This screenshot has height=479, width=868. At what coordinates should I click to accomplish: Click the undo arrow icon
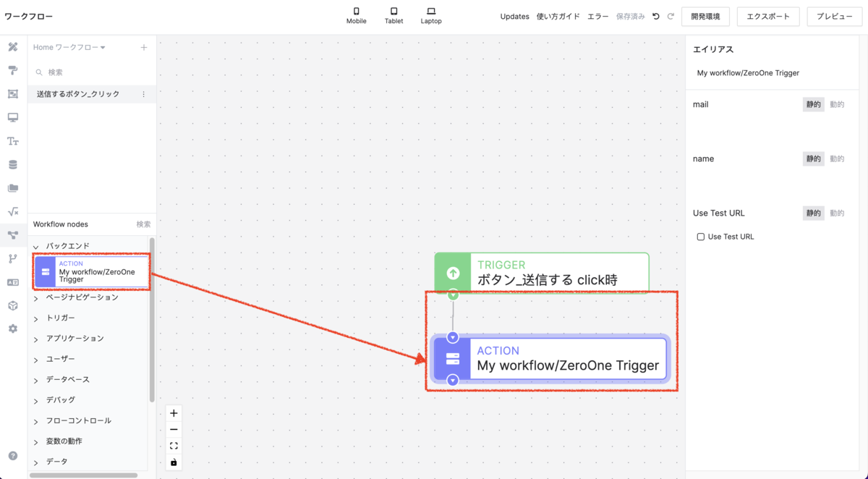coord(656,16)
